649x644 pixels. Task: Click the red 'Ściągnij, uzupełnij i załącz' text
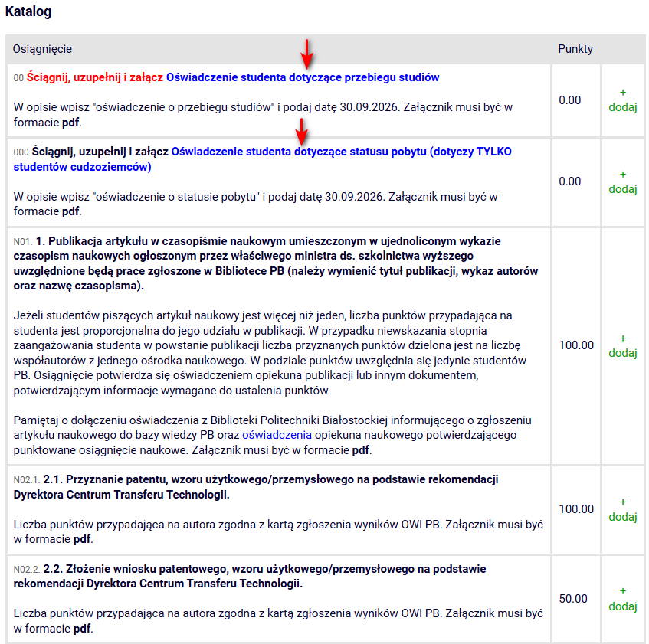(x=95, y=77)
